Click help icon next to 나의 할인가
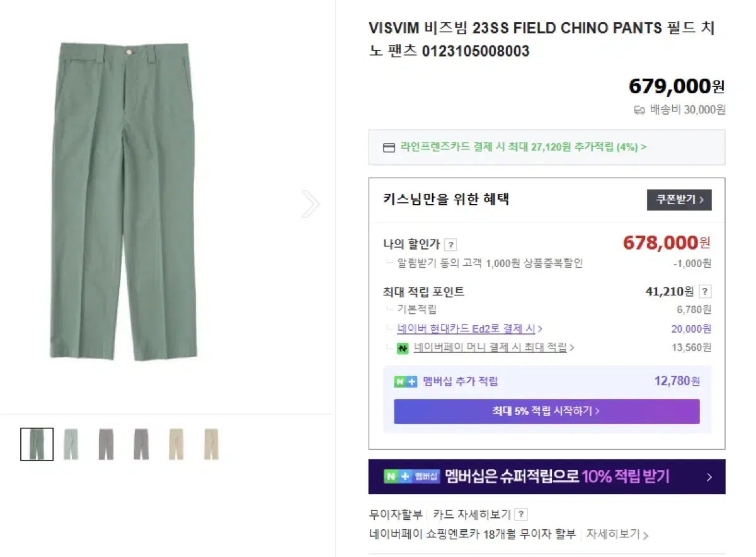 click(x=450, y=245)
